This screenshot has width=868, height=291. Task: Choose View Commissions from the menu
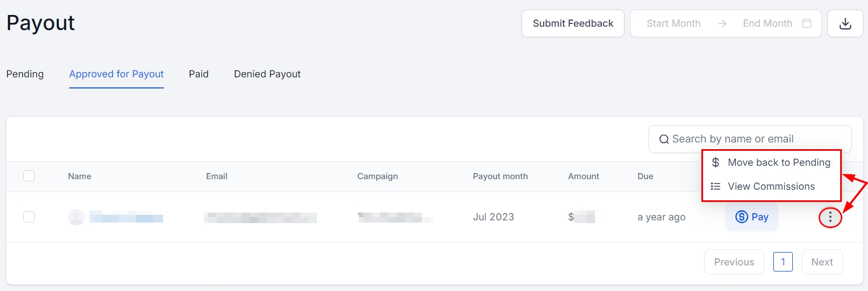[771, 186]
